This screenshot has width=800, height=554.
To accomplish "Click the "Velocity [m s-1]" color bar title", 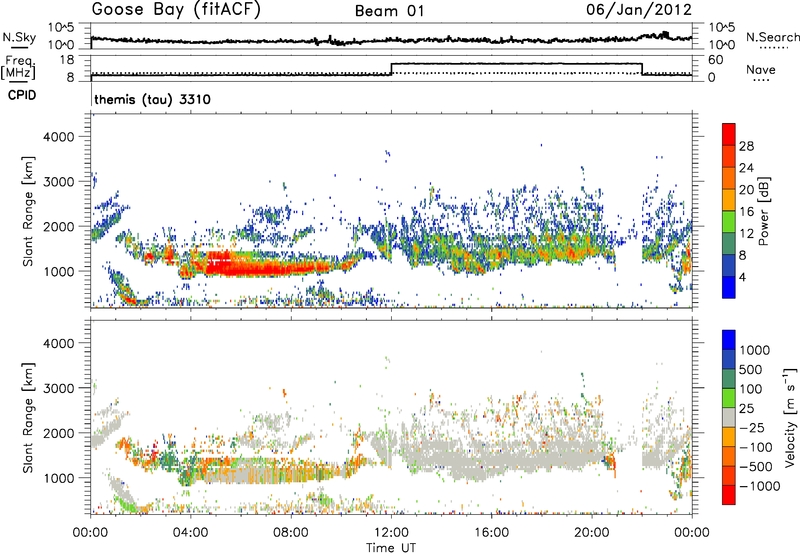I will [x=790, y=417].
